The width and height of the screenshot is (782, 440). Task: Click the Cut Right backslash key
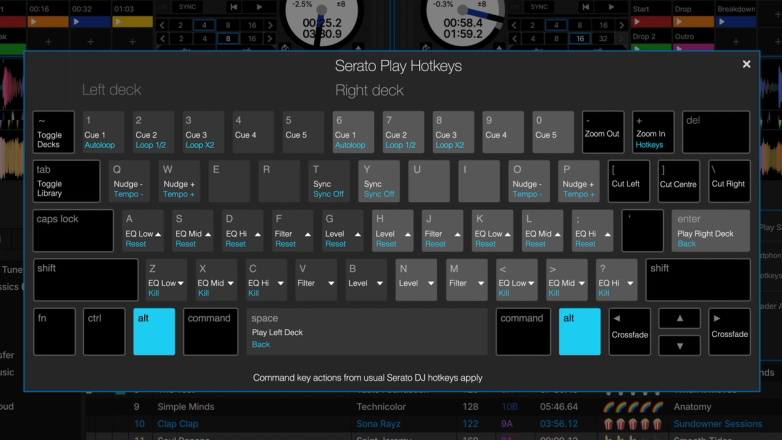pyautogui.click(x=729, y=181)
